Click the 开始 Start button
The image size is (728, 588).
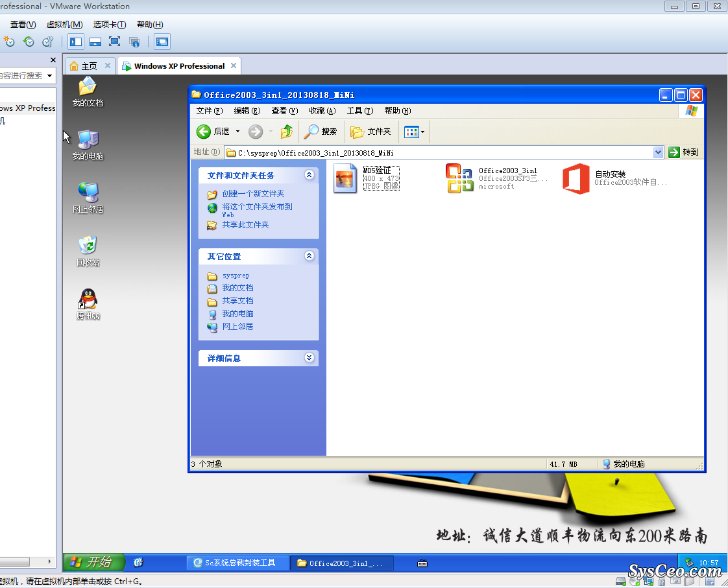94,563
